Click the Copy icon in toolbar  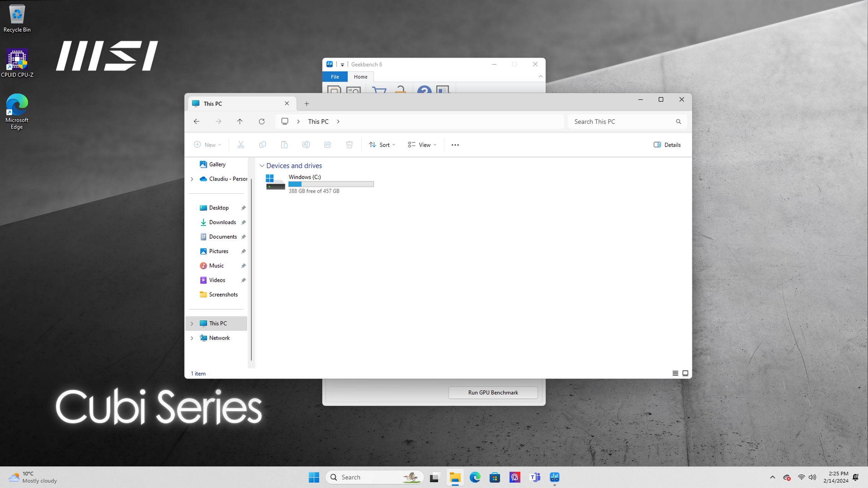pyautogui.click(x=262, y=145)
